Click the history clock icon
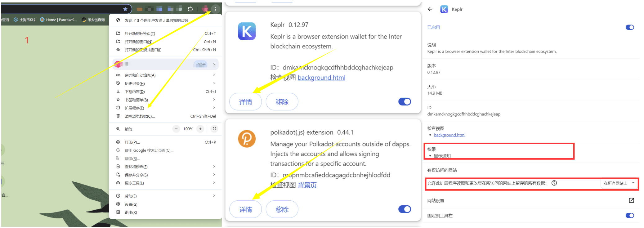 118,83
